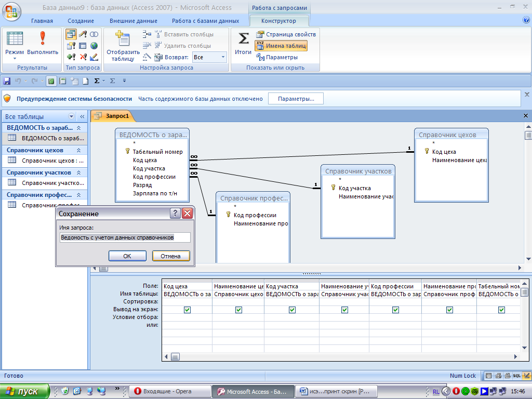The height and width of the screenshot is (399, 532).
Task: Uncheck Вывод на экран for Наименование профессии column
Action: click(x=449, y=310)
